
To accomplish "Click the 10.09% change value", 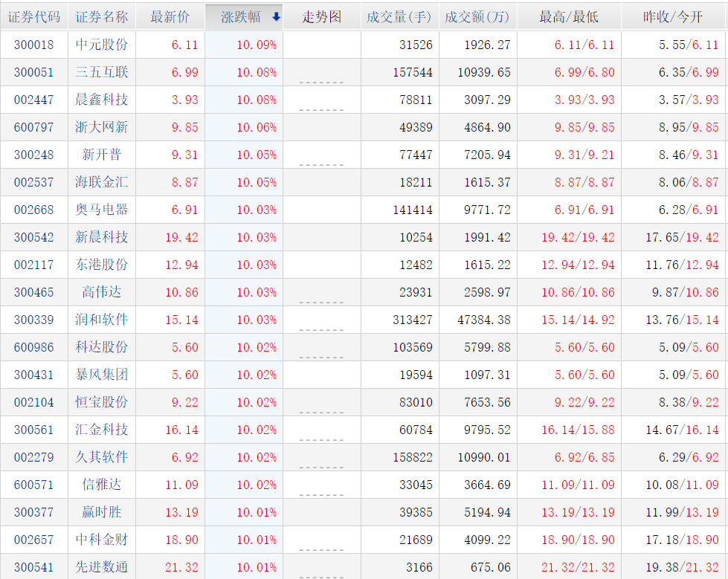I will [257, 45].
